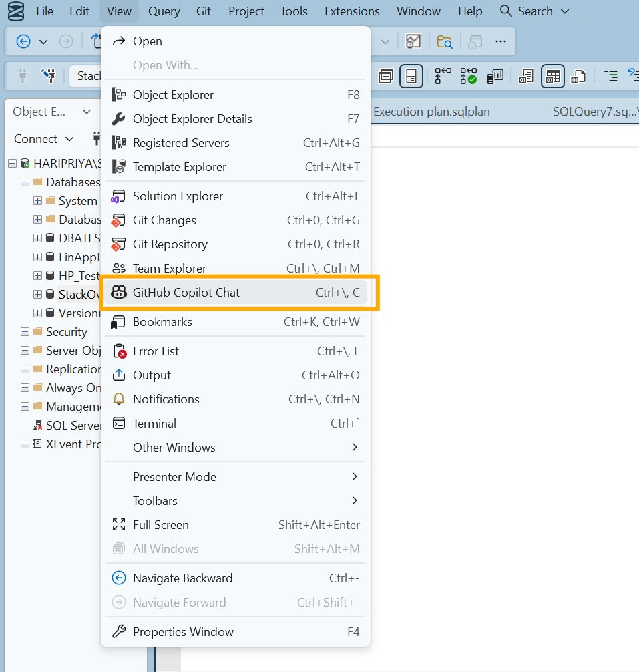
Task: Click the Find in Files folder-search icon
Action: click(445, 41)
